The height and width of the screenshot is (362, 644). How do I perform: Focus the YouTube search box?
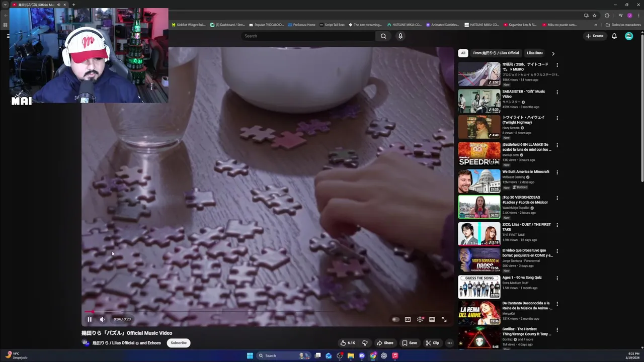pyautogui.click(x=308, y=36)
